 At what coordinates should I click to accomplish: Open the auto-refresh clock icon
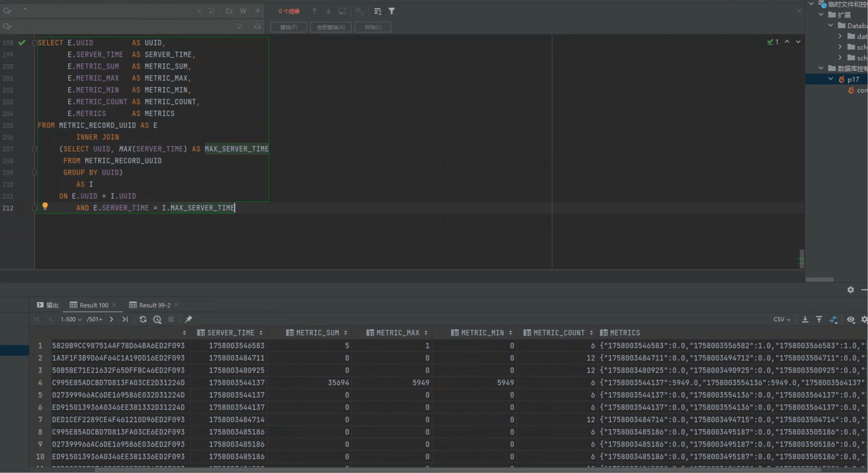point(157,320)
